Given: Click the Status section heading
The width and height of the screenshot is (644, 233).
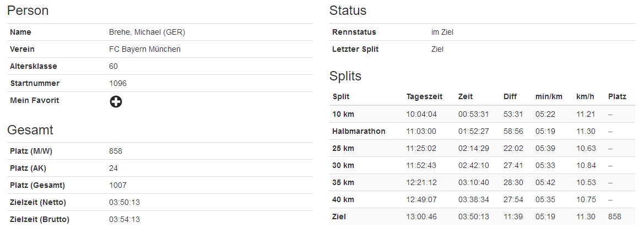Looking at the screenshot, I should (x=348, y=10).
